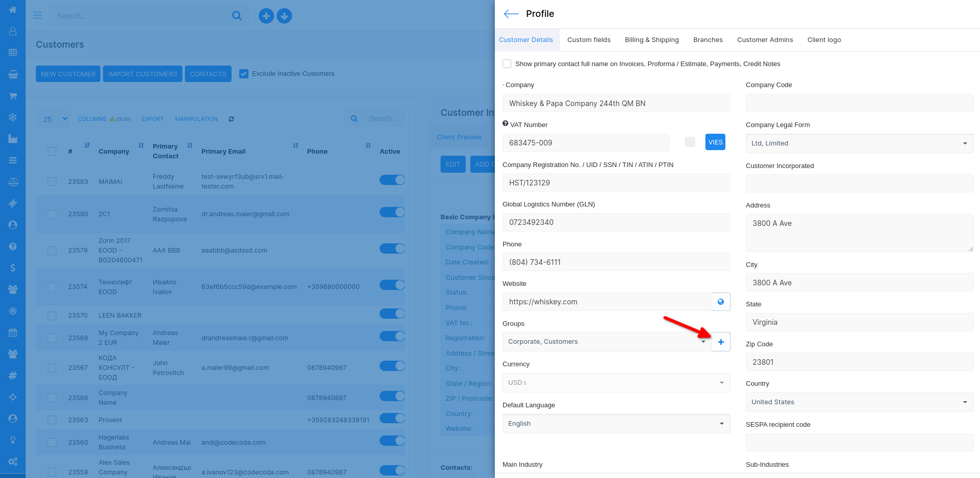
Task: Open the hamburger menu icon
Action: (37, 15)
